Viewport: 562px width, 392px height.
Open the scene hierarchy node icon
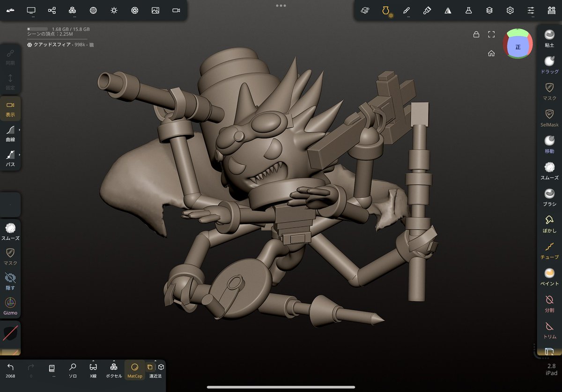52,10
